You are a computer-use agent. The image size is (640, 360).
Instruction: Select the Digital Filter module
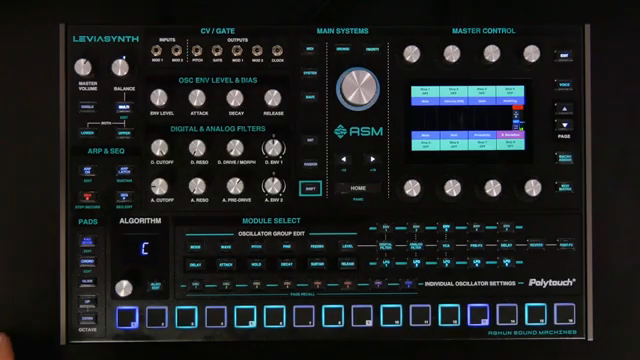(386, 246)
